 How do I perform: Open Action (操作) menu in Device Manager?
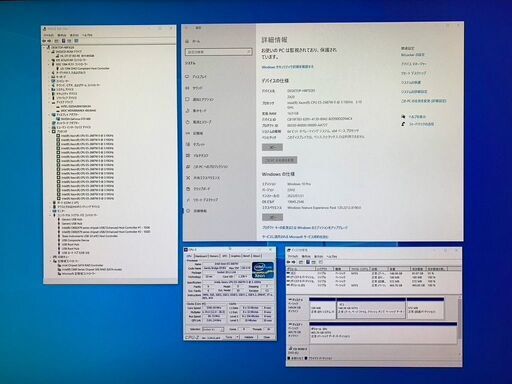(x=62, y=35)
